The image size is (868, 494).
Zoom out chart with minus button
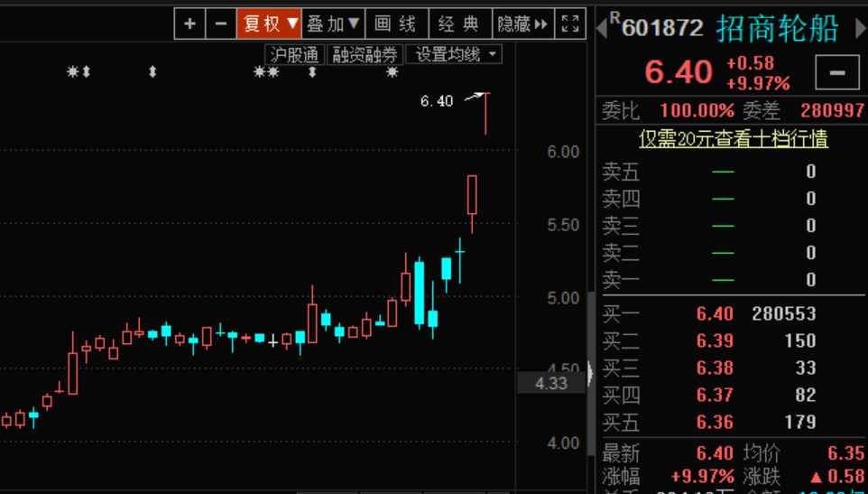pyautogui.click(x=221, y=23)
